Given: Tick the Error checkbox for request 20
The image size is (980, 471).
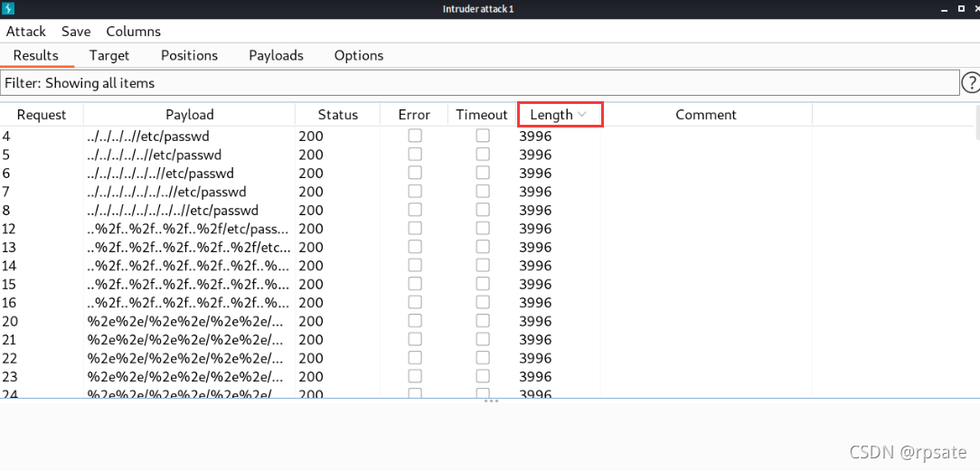Looking at the screenshot, I should [415, 320].
